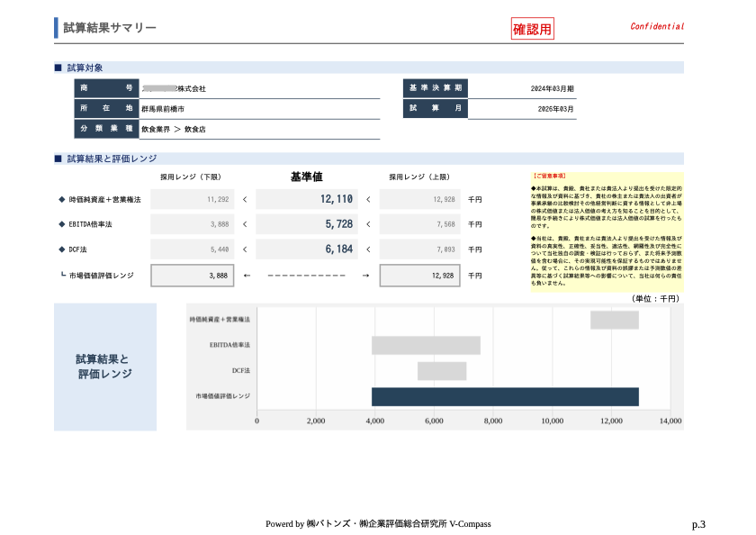Select the 7,893 upper range value

pos(446,249)
